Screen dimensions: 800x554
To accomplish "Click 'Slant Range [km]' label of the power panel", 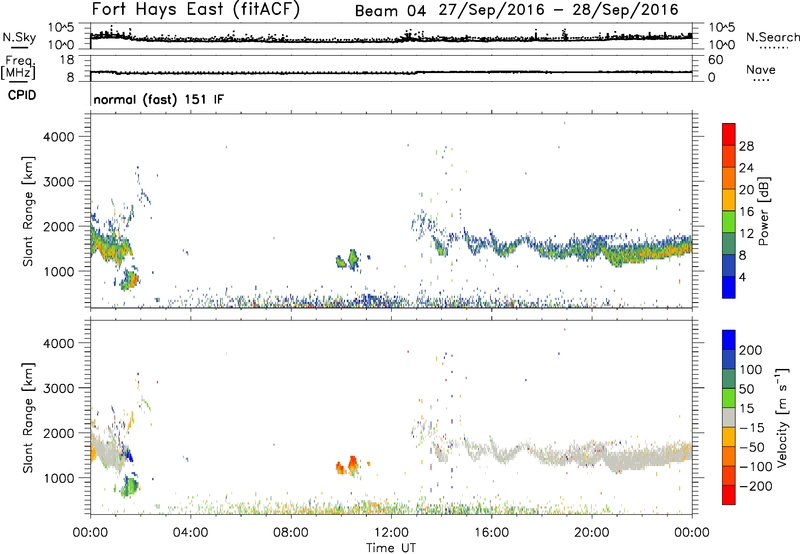I will click(x=28, y=211).
